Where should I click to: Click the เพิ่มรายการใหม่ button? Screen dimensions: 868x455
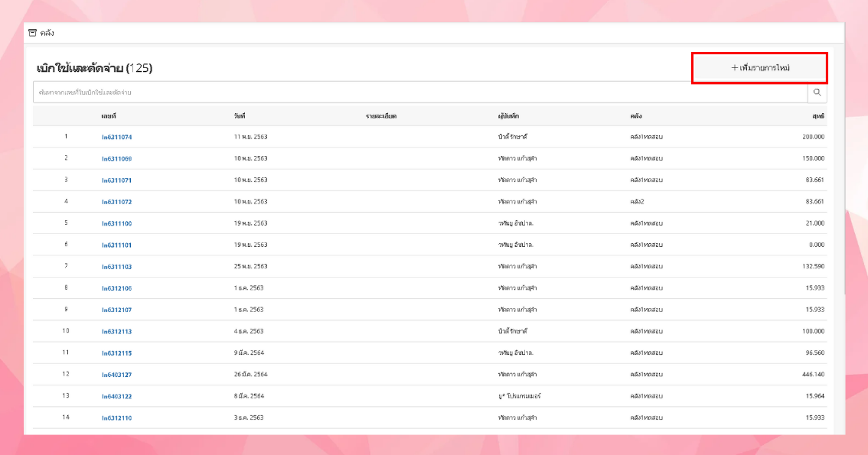[x=759, y=68]
